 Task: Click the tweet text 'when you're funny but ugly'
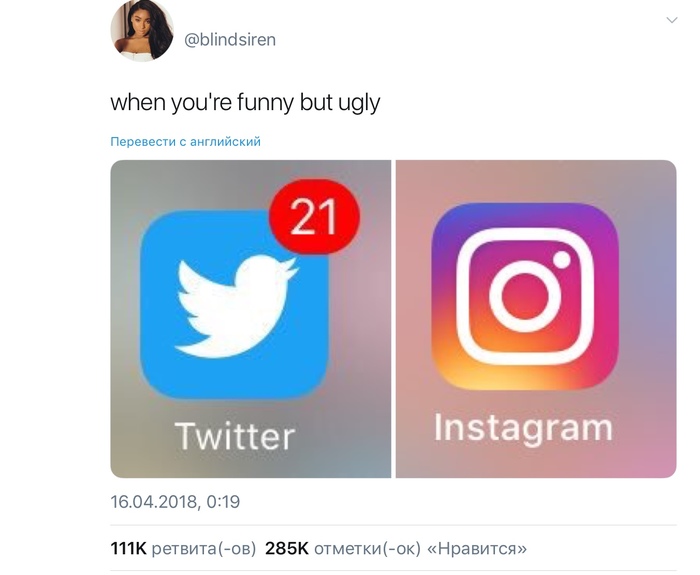245,103
